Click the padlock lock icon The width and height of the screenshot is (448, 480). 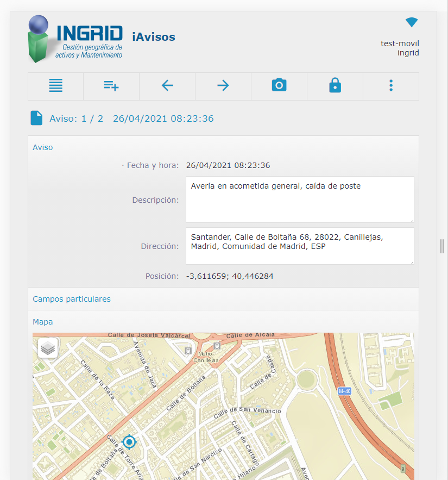335,86
